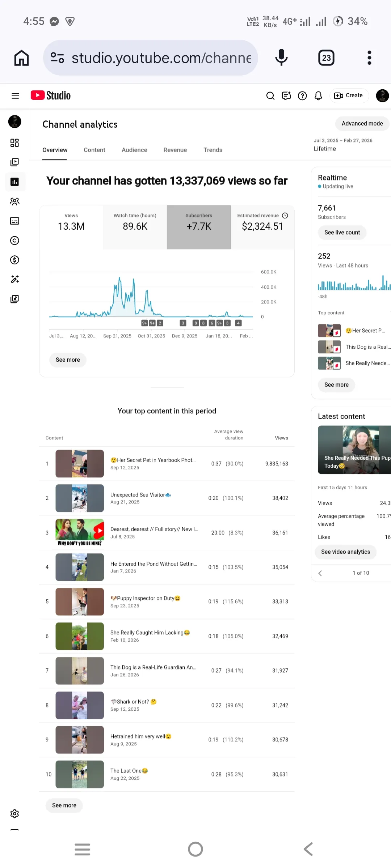The height and width of the screenshot is (868, 391).
Task: Click the YouTube Studio logo
Action: [51, 95]
